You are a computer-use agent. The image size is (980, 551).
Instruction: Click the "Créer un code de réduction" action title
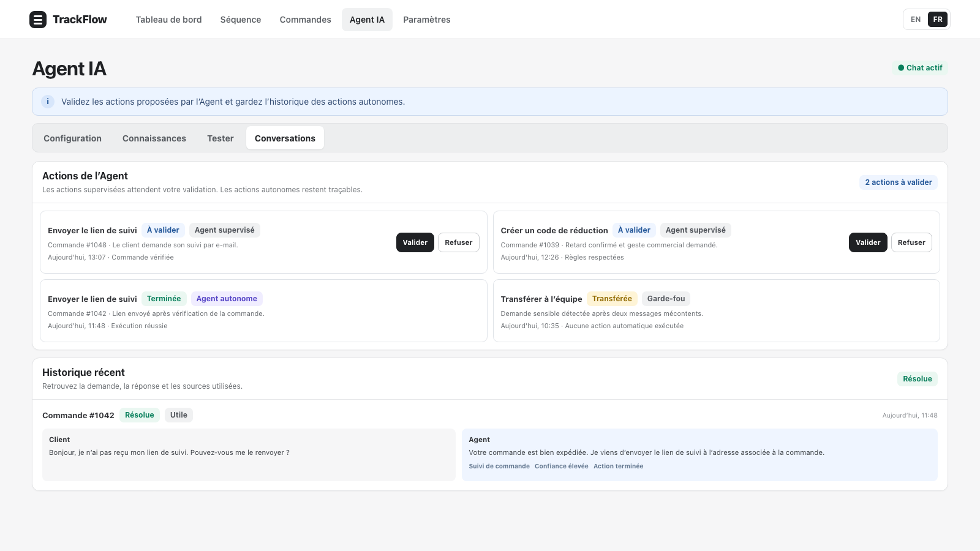pyautogui.click(x=554, y=231)
